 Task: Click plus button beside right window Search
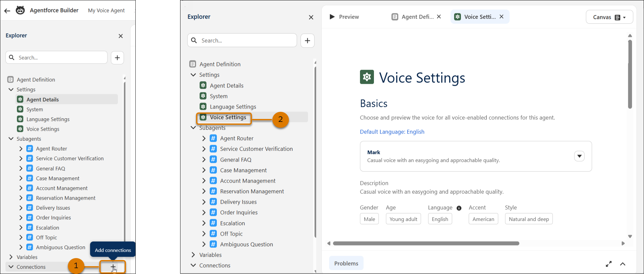(x=307, y=41)
